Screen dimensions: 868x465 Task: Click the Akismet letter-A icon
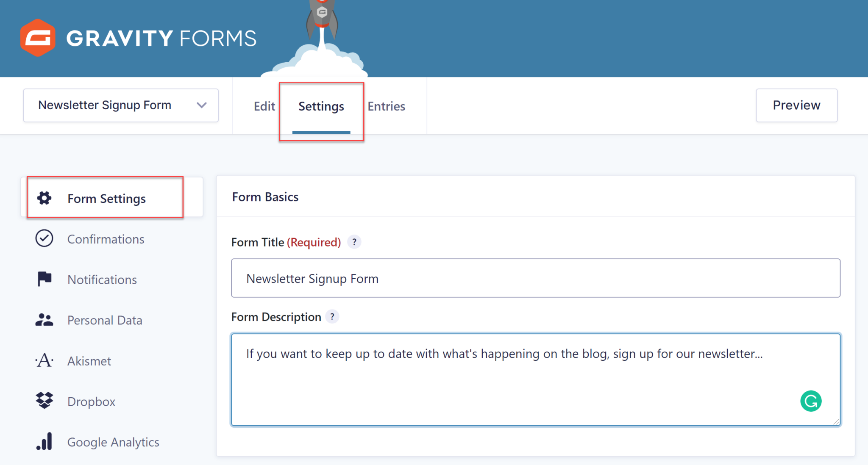pyautogui.click(x=44, y=360)
